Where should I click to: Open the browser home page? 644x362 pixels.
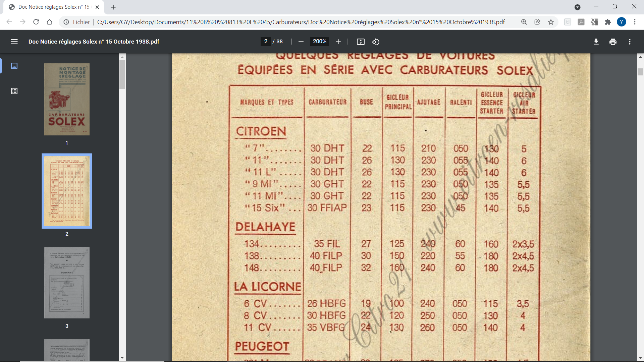pyautogui.click(x=49, y=22)
